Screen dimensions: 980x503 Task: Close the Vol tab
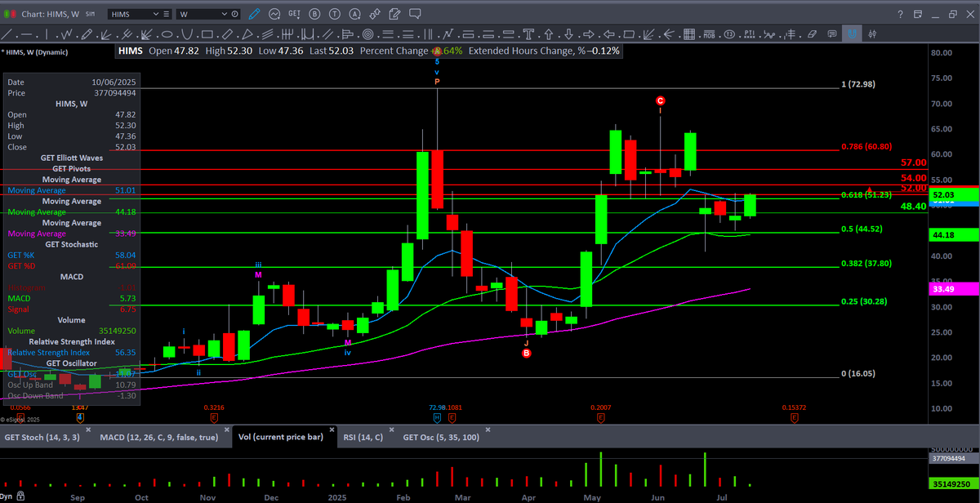[x=331, y=428]
